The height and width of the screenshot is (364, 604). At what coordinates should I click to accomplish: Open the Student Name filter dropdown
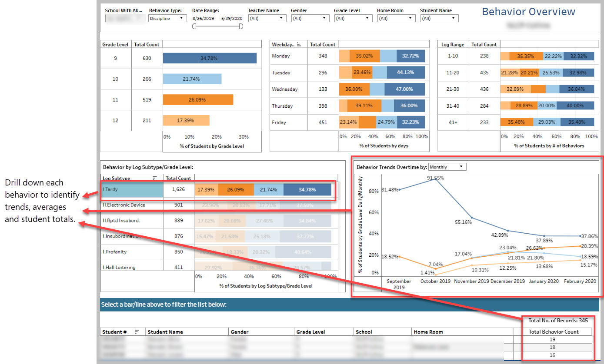click(439, 18)
